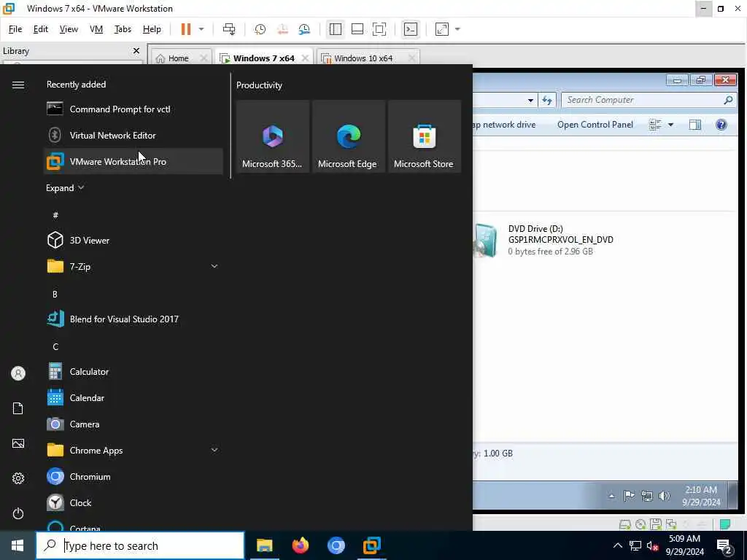
Task: Click the user account icon in Start
Action: pos(18,373)
